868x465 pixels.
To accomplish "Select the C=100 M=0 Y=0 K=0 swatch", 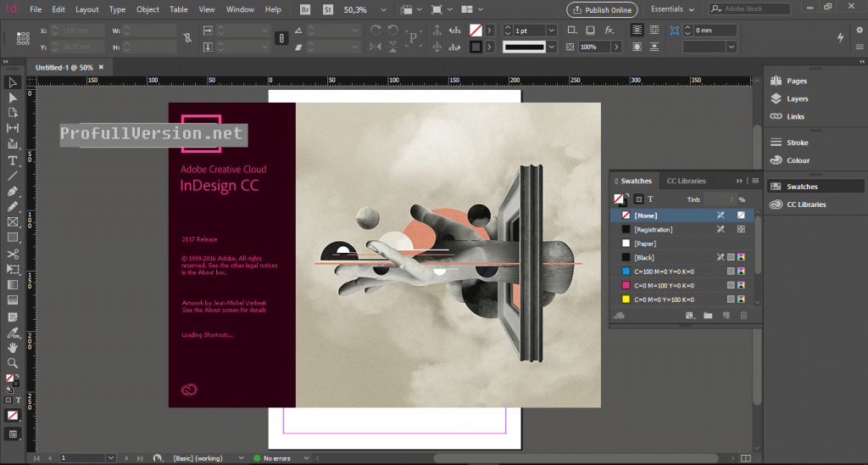I will click(683, 272).
